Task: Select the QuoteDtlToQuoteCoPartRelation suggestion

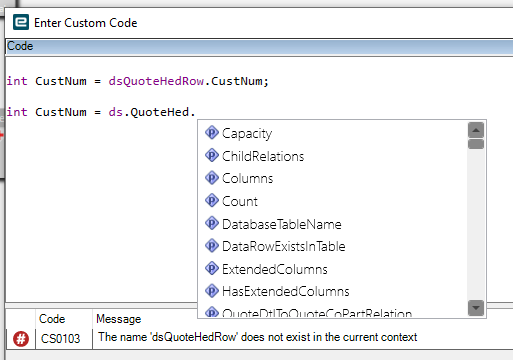Action: coord(317,313)
